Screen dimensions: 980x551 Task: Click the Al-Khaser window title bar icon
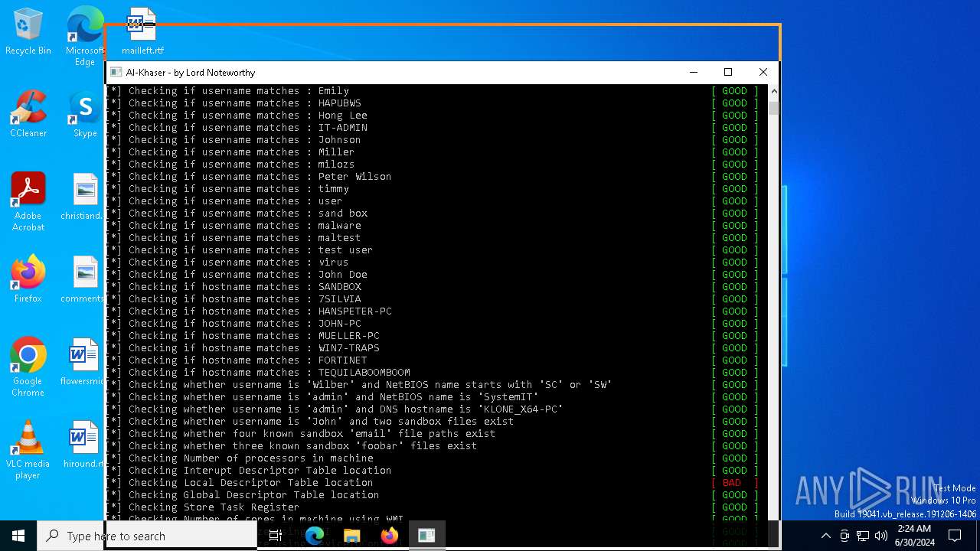[116, 72]
